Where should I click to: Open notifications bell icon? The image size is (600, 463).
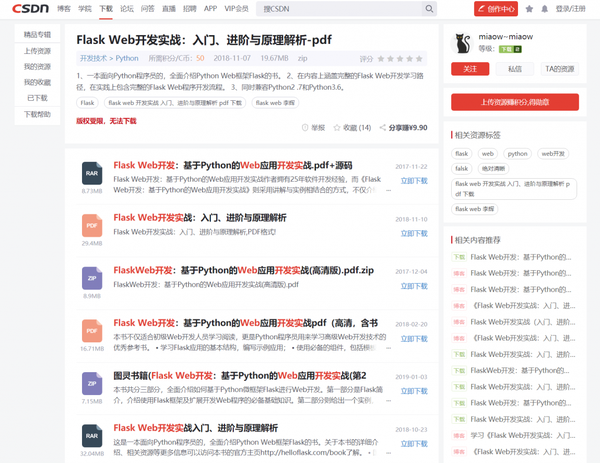click(x=545, y=9)
